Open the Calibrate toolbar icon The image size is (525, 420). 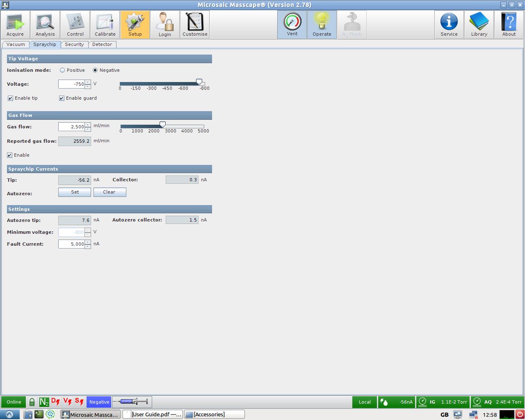[105, 25]
